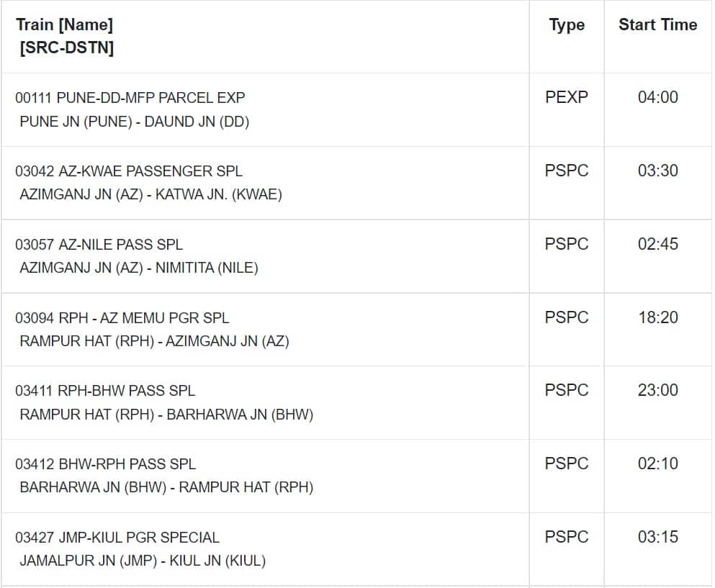Open 03412 BHW-RPH PASS SPL train
Viewport: 715px width, 588px height.
105,464
